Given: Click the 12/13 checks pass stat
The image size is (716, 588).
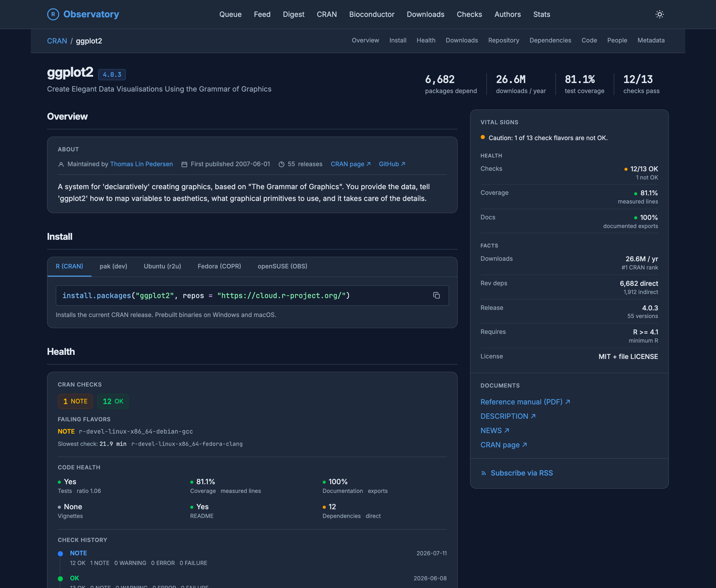Looking at the screenshot, I should [x=641, y=84].
